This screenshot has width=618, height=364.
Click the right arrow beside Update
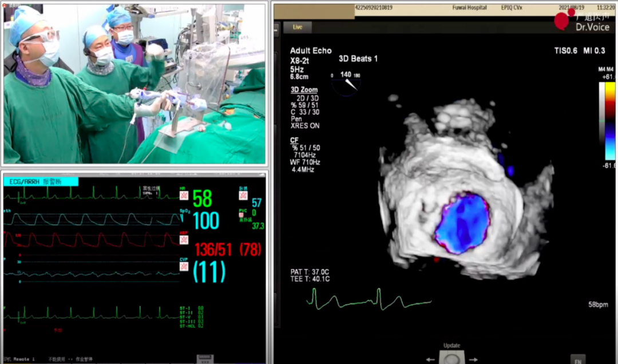click(x=473, y=359)
